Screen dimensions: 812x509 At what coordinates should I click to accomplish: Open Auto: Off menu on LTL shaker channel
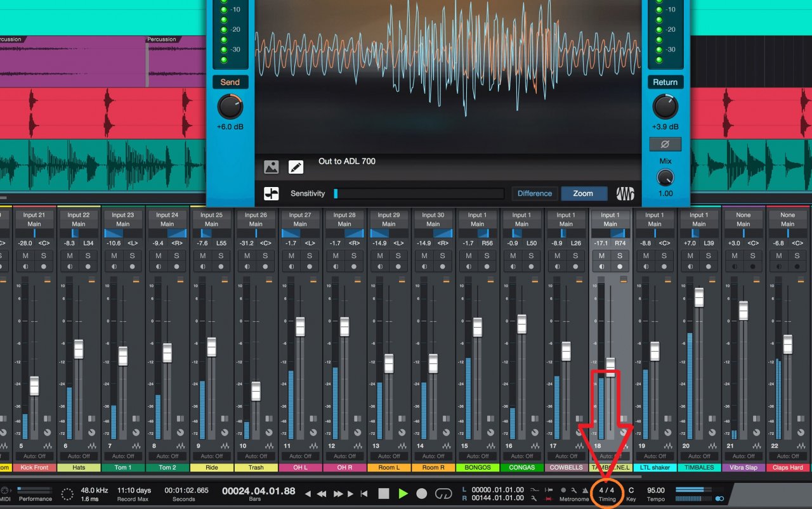tap(655, 456)
